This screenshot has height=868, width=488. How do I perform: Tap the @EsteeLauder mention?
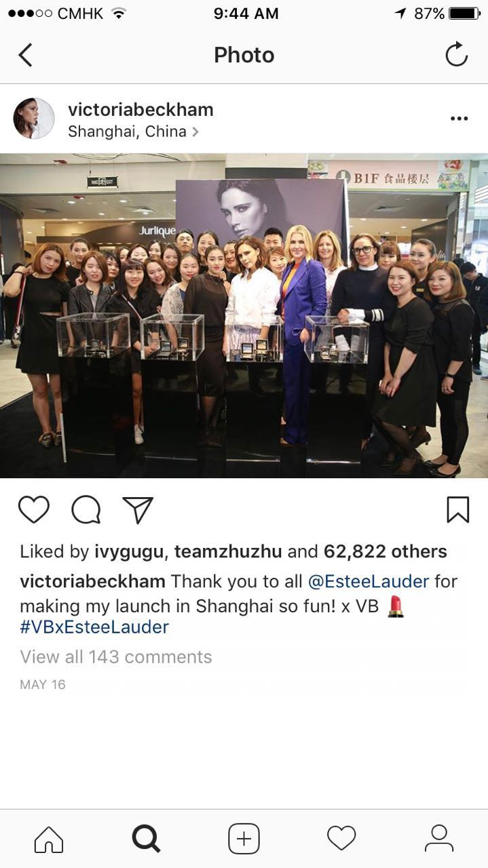[x=369, y=581]
